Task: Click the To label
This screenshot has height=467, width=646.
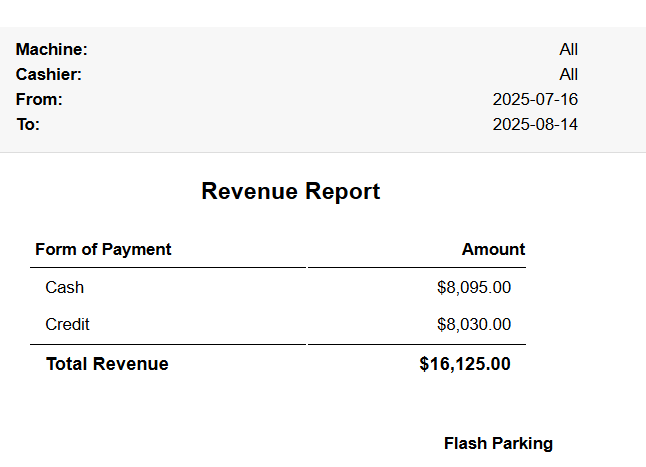Action: [28, 124]
